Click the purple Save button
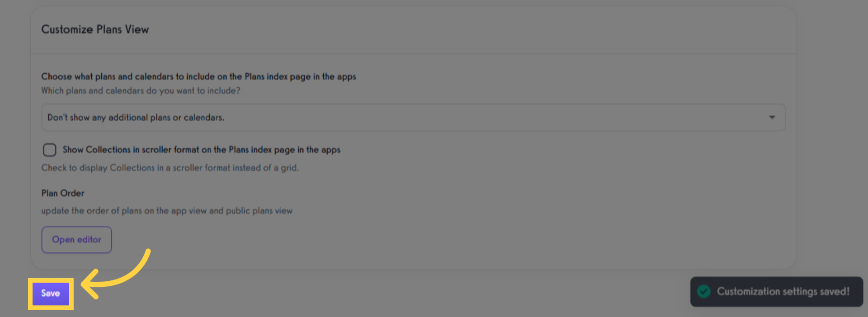 51,293
